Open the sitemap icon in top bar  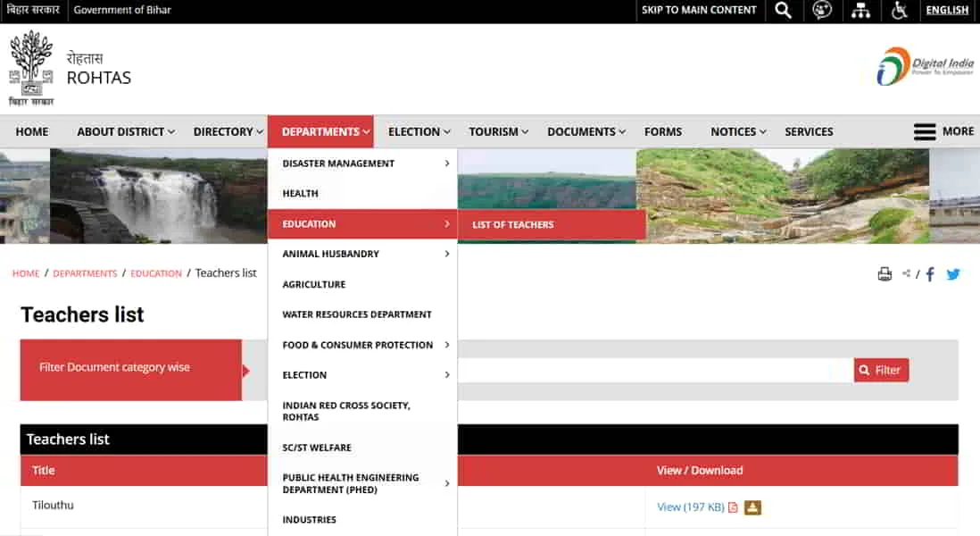click(860, 10)
